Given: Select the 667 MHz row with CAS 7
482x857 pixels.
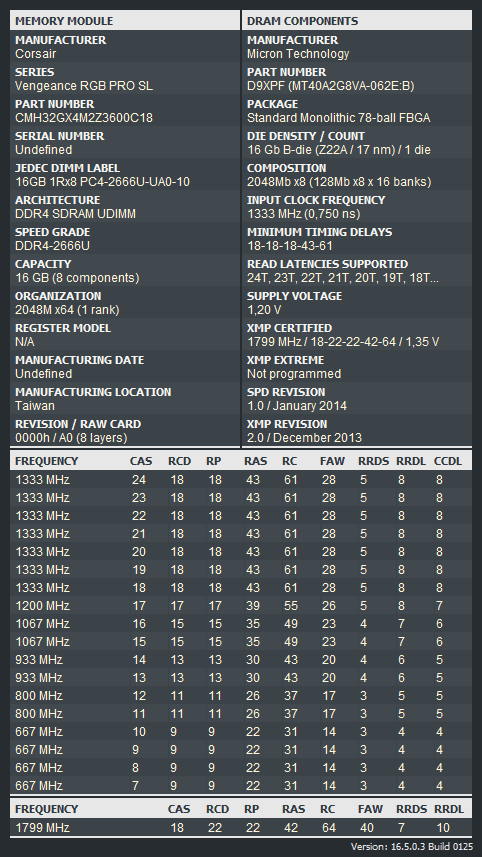Looking at the screenshot, I should (x=241, y=786).
